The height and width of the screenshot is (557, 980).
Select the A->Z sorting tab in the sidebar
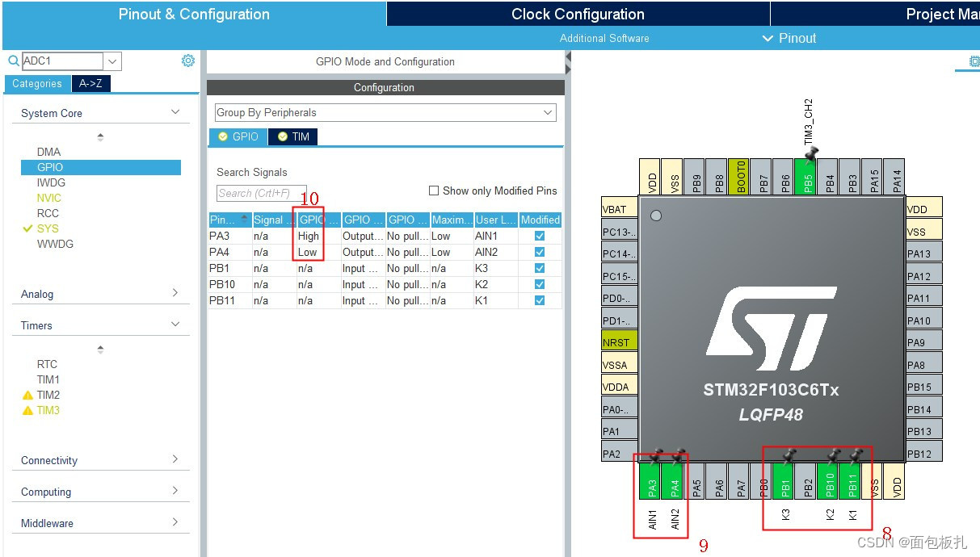pyautogui.click(x=90, y=83)
